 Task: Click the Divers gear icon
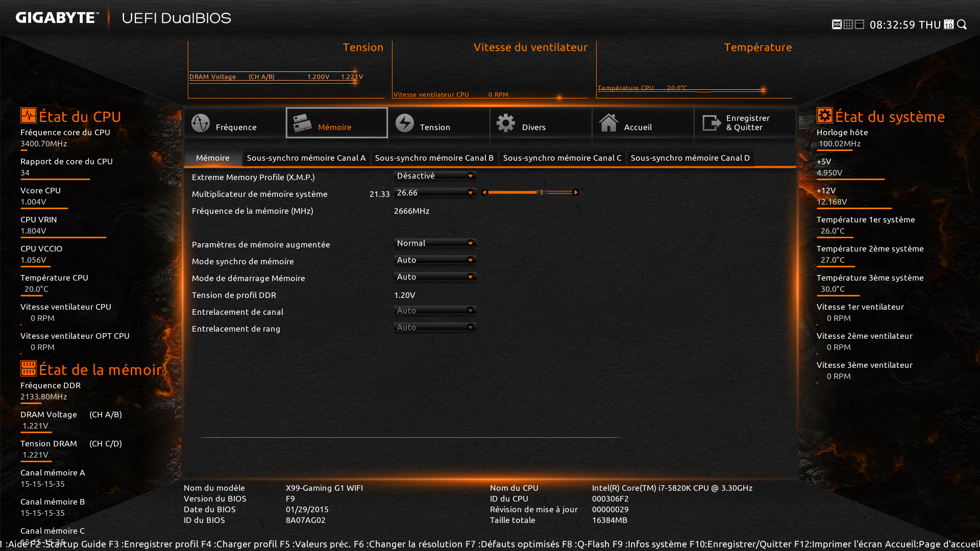(x=506, y=123)
